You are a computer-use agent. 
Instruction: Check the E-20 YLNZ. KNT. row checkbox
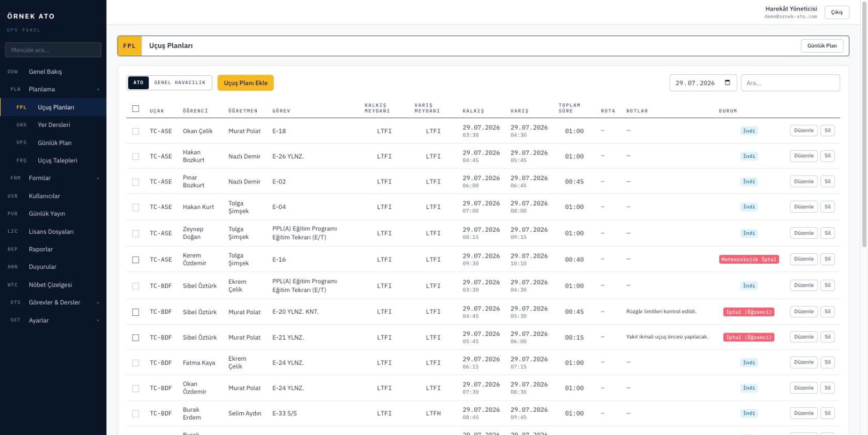tap(135, 312)
